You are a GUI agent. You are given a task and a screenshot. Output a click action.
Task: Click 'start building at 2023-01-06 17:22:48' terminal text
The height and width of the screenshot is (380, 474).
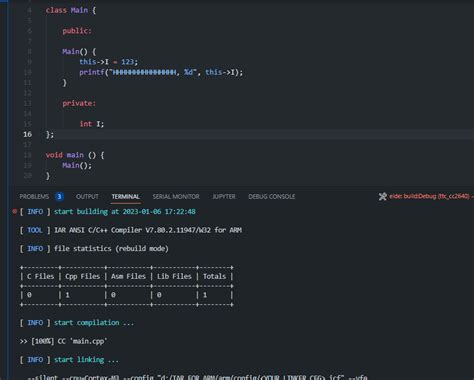pos(125,212)
